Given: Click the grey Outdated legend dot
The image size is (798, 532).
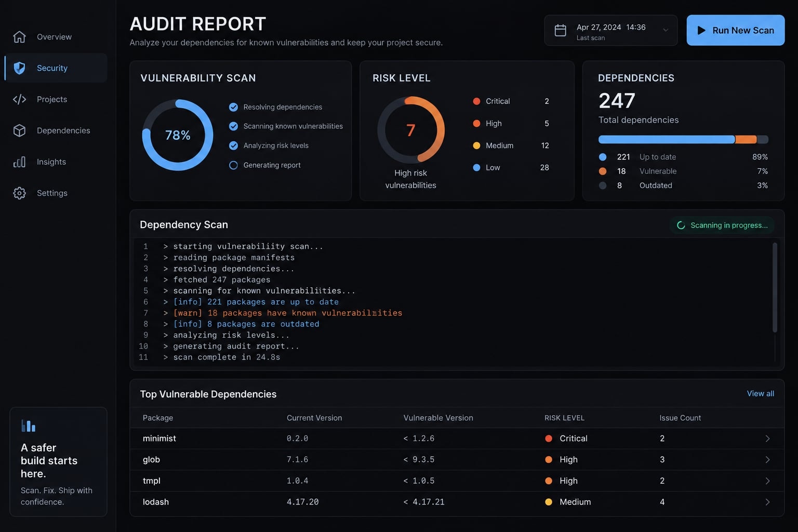Looking at the screenshot, I should tap(603, 185).
